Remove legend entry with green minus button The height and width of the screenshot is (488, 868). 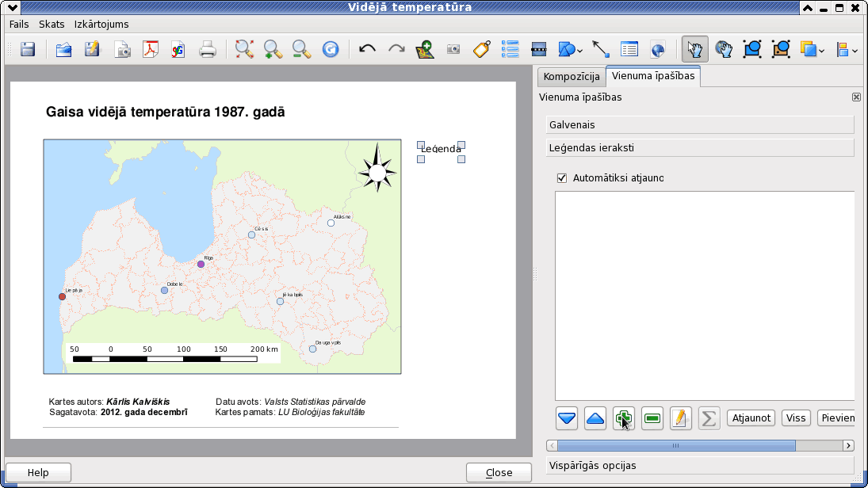point(652,418)
